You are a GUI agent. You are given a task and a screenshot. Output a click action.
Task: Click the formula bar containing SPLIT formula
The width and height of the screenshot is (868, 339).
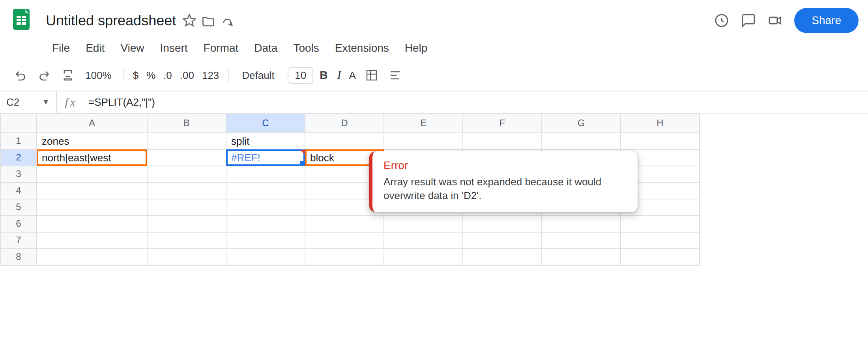pos(473,102)
